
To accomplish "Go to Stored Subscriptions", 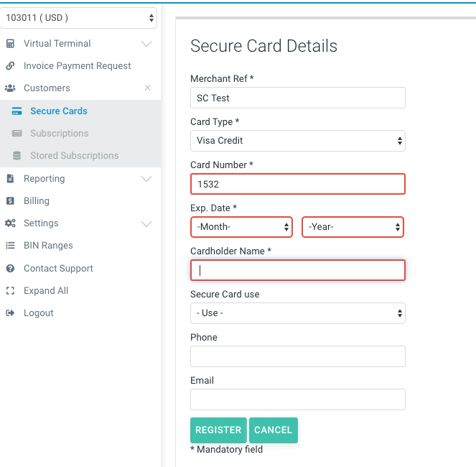I will 74,156.
